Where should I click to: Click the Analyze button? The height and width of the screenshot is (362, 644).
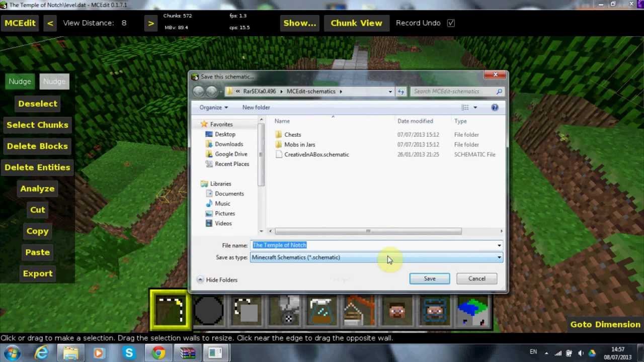pyautogui.click(x=38, y=189)
